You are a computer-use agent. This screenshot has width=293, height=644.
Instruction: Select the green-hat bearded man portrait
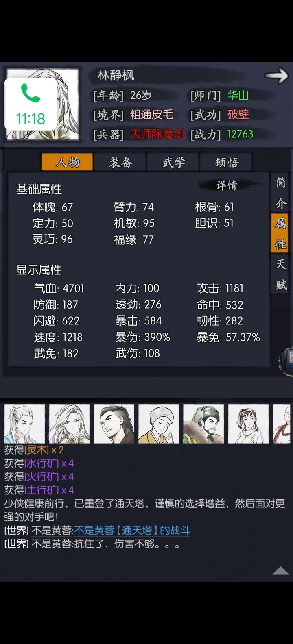(x=203, y=424)
